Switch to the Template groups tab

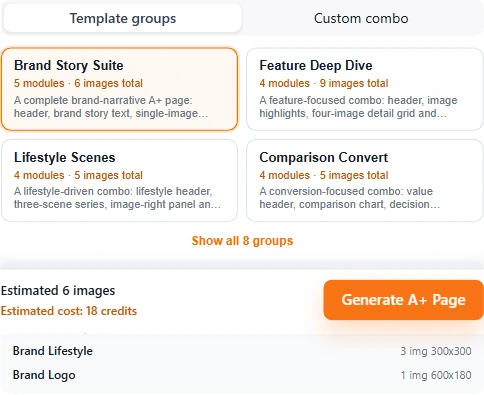[x=122, y=18]
